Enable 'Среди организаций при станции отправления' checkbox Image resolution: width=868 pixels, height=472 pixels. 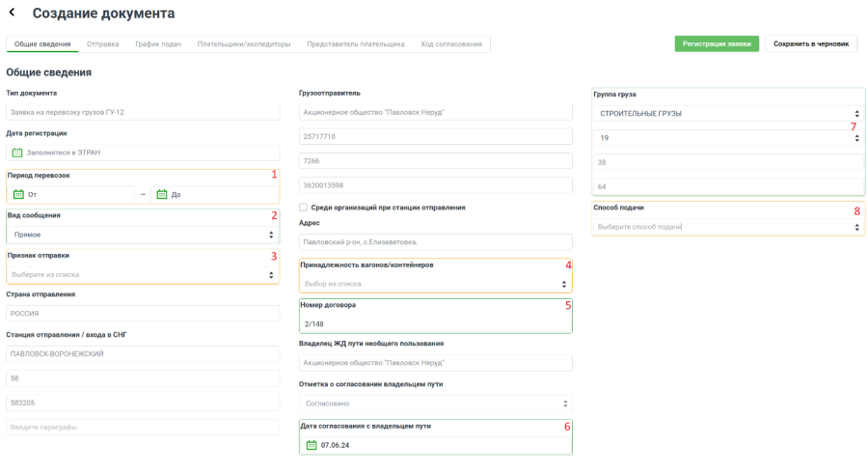pos(304,208)
